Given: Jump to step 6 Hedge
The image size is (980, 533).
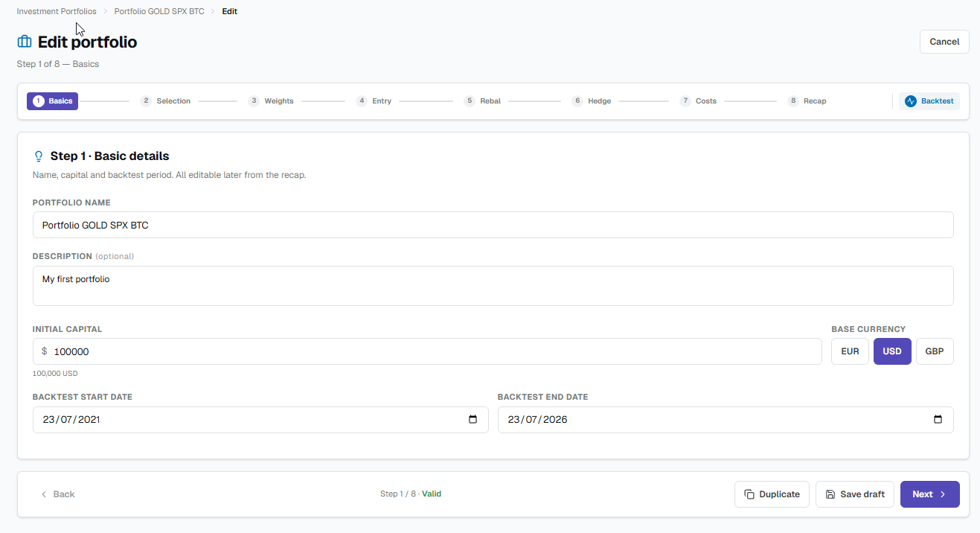Looking at the screenshot, I should [592, 101].
